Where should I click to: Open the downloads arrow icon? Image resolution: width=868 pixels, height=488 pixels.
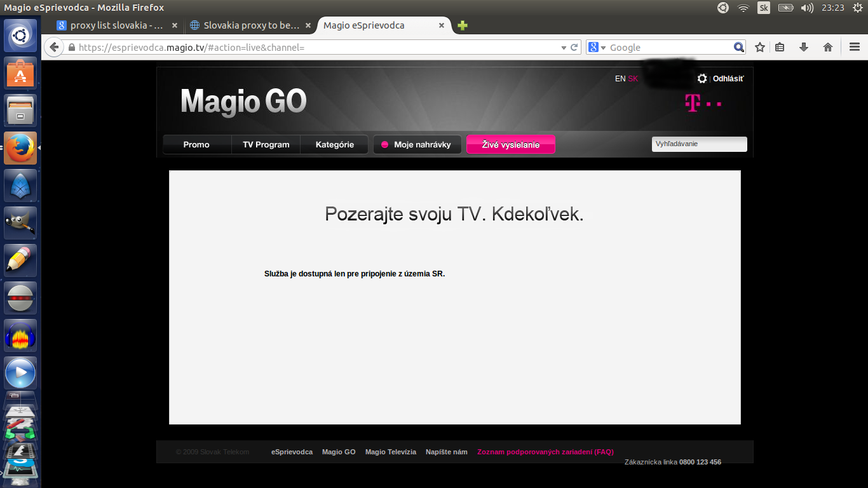tap(803, 47)
